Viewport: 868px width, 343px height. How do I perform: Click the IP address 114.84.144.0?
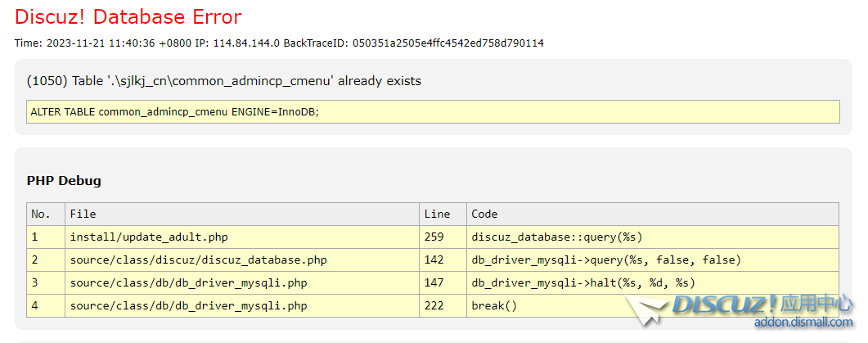[246, 43]
